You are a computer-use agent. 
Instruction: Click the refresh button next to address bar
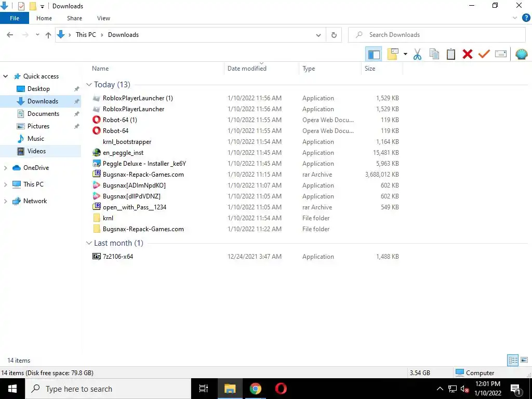tap(334, 35)
